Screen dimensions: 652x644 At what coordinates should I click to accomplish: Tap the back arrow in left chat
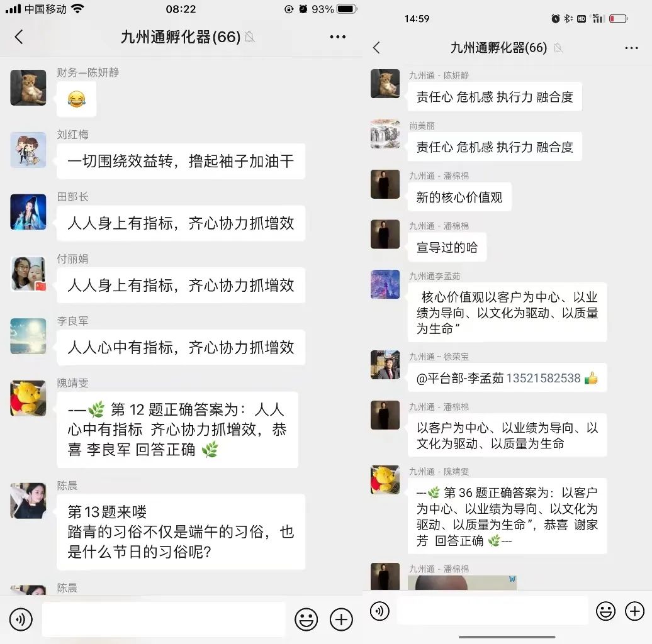pyautogui.click(x=19, y=37)
